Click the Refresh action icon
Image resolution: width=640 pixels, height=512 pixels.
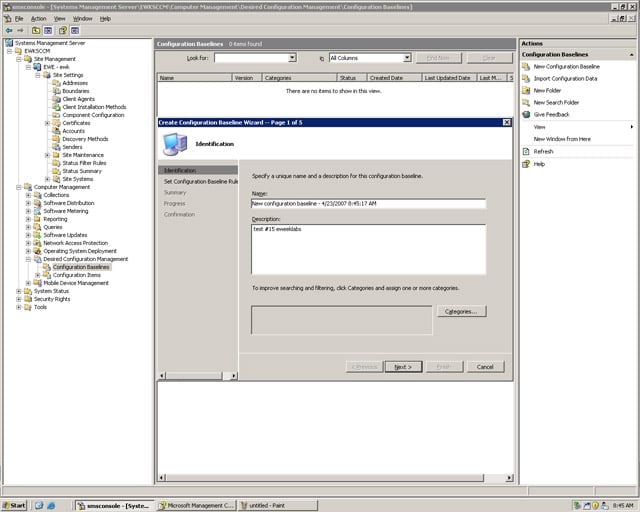(526, 151)
